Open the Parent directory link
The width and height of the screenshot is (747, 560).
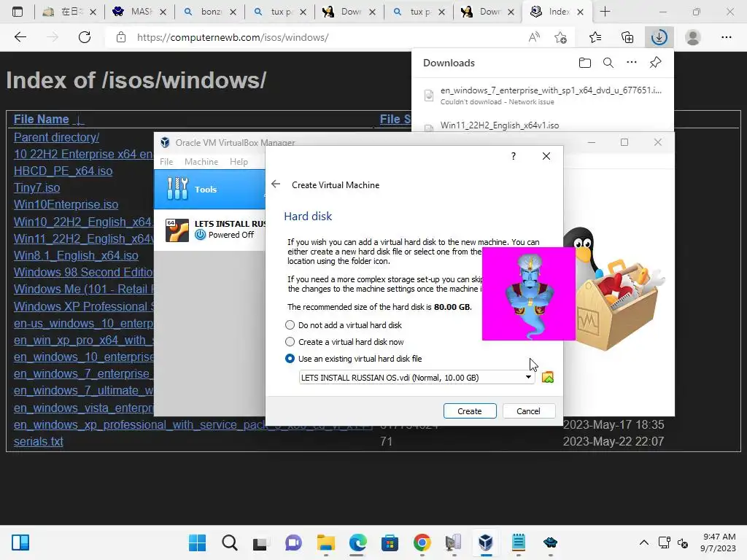tap(56, 137)
